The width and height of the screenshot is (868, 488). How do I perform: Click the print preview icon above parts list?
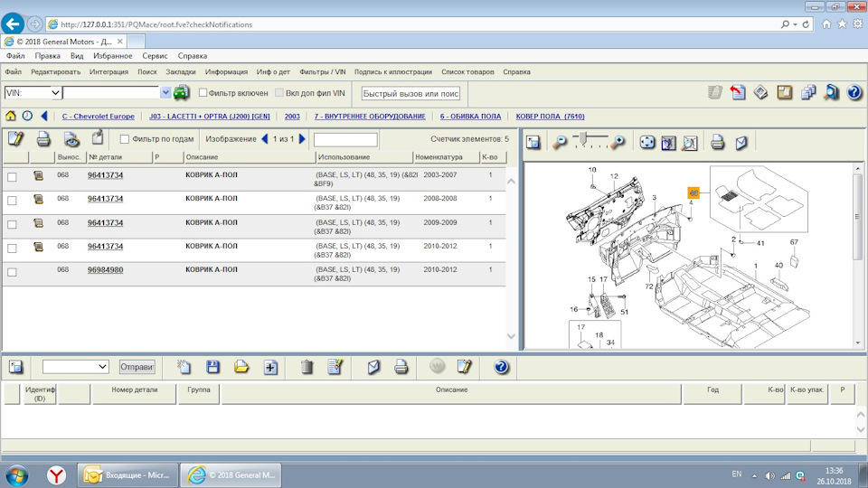tap(71, 139)
